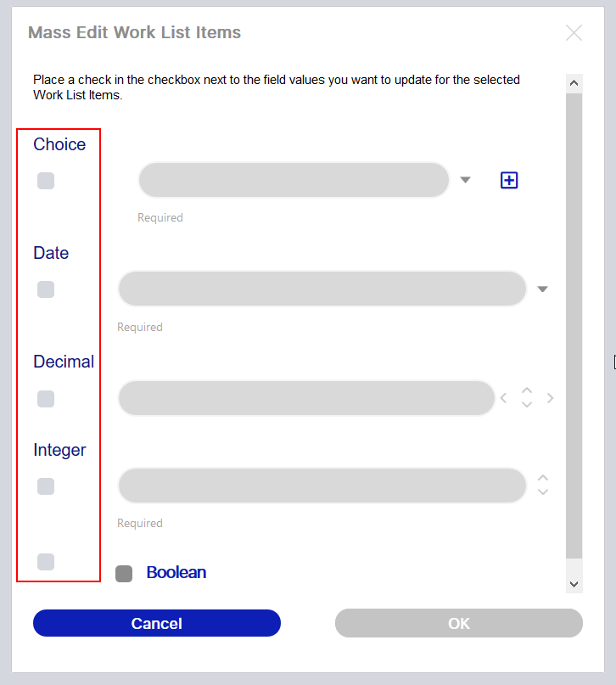This screenshot has width=616, height=685.
Task: Click the Cancel button
Action: (x=157, y=623)
